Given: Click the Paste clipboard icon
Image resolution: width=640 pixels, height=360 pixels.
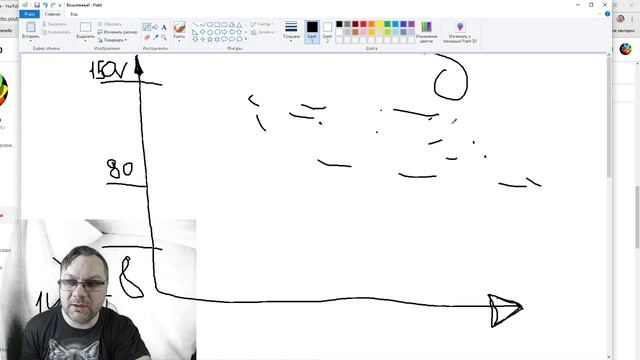Looking at the screenshot, I should [31, 27].
